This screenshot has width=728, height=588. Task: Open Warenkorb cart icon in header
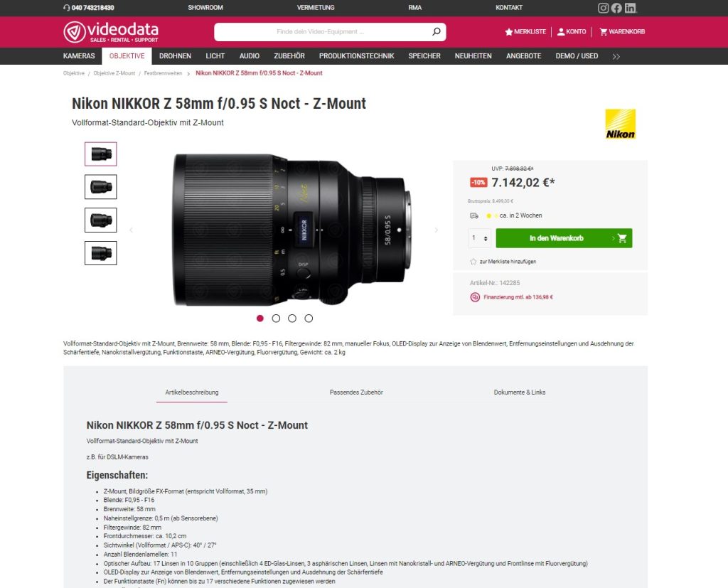click(603, 31)
